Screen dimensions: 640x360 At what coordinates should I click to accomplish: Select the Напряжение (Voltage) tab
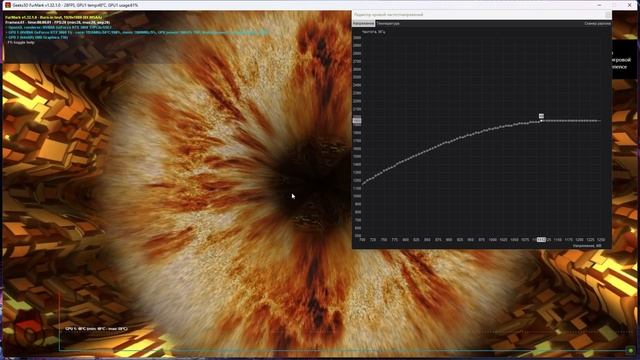tap(363, 24)
